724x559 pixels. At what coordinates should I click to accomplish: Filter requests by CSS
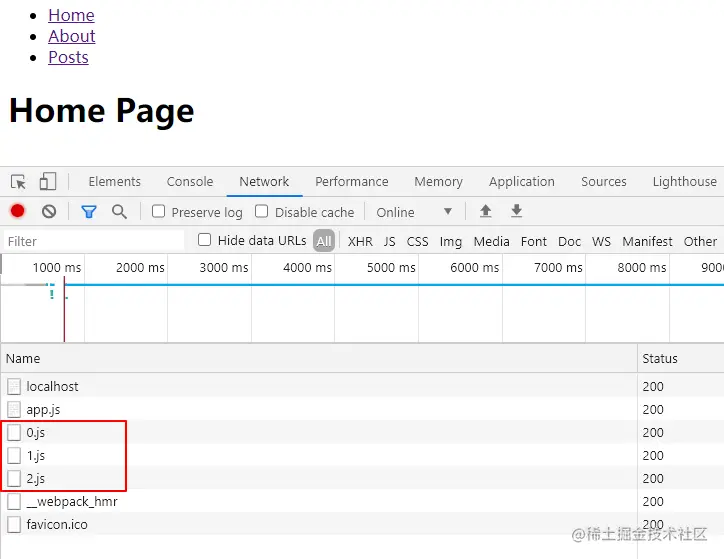(417, 241)
